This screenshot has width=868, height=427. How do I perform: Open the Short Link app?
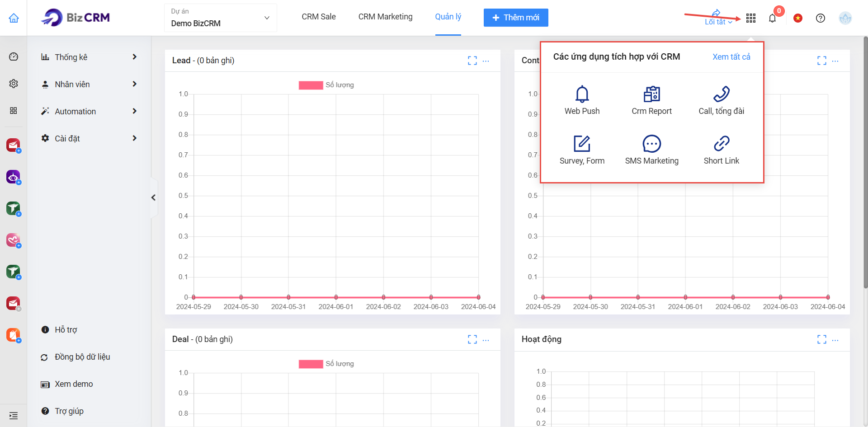[721, 150]
